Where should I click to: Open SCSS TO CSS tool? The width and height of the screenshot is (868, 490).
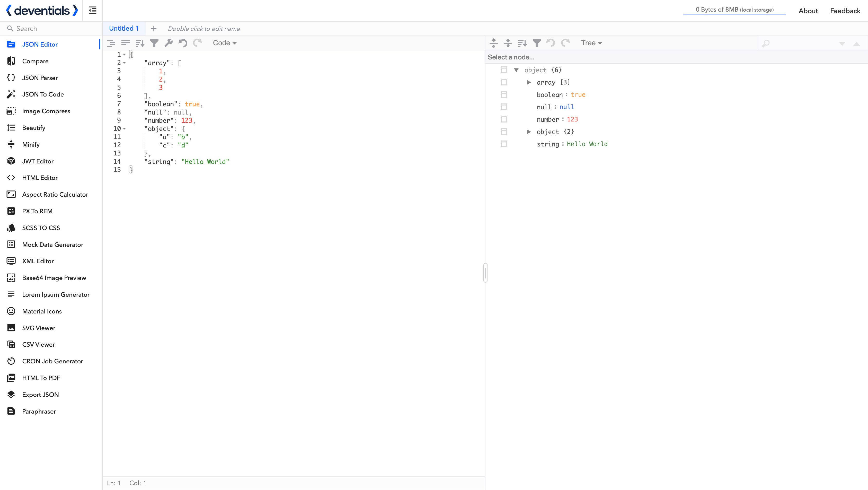(51, 228)
